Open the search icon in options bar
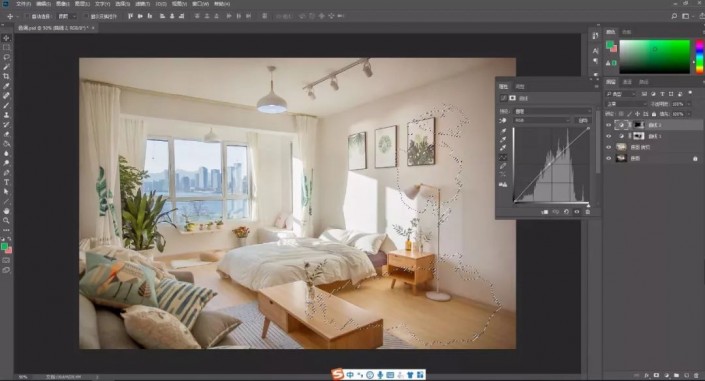 674,16
